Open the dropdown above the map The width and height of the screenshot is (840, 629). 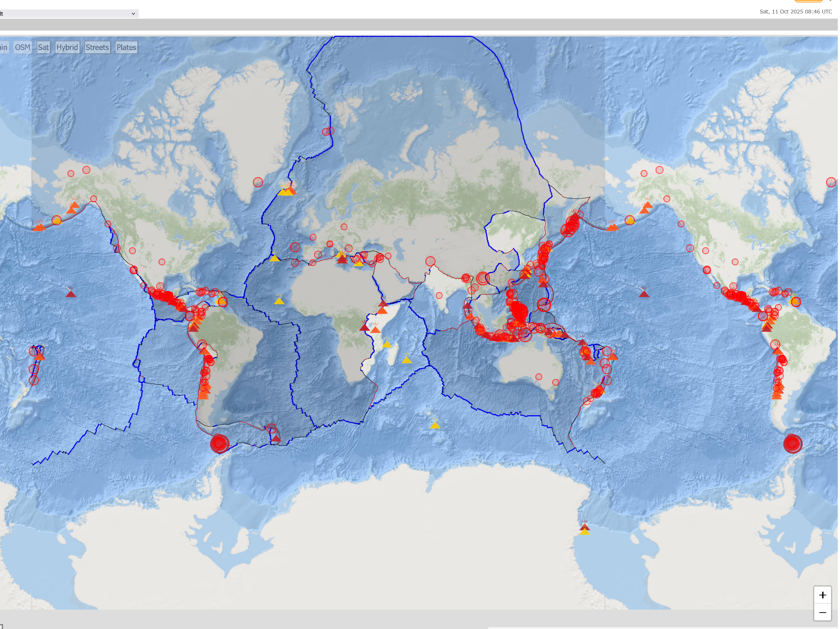pos(68,14)
